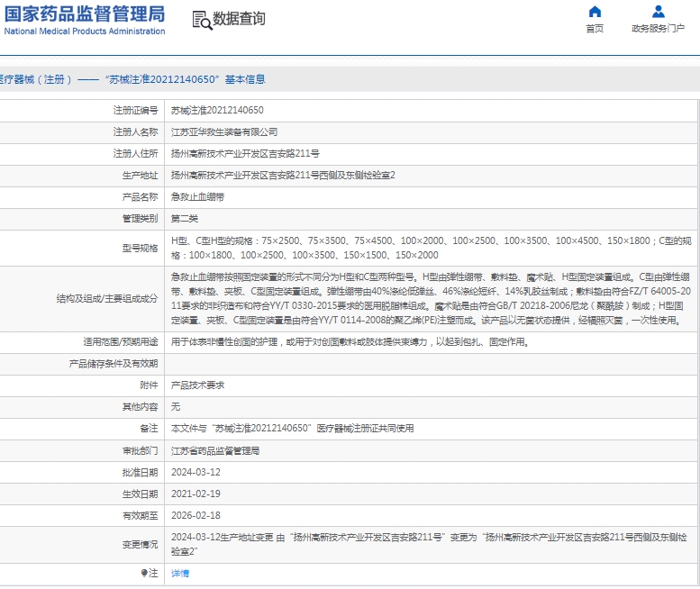Click the 其他内容 label
700x589 pixels.
(141, 407)
